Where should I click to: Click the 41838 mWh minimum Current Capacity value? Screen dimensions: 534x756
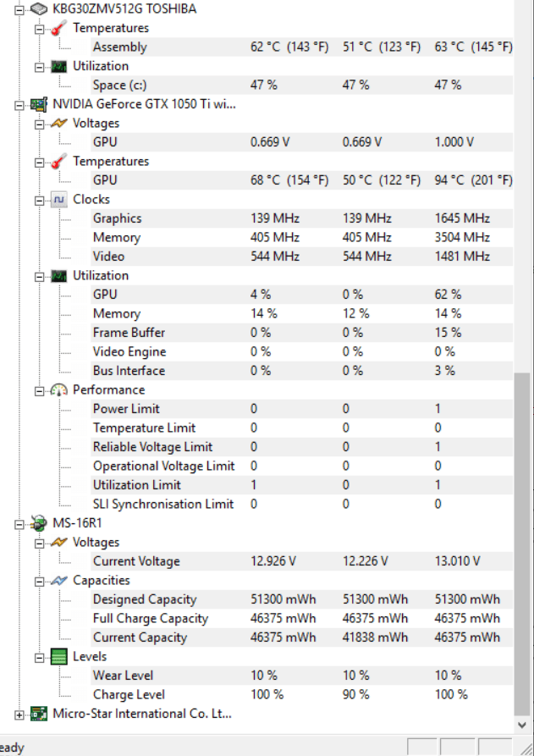375,637
